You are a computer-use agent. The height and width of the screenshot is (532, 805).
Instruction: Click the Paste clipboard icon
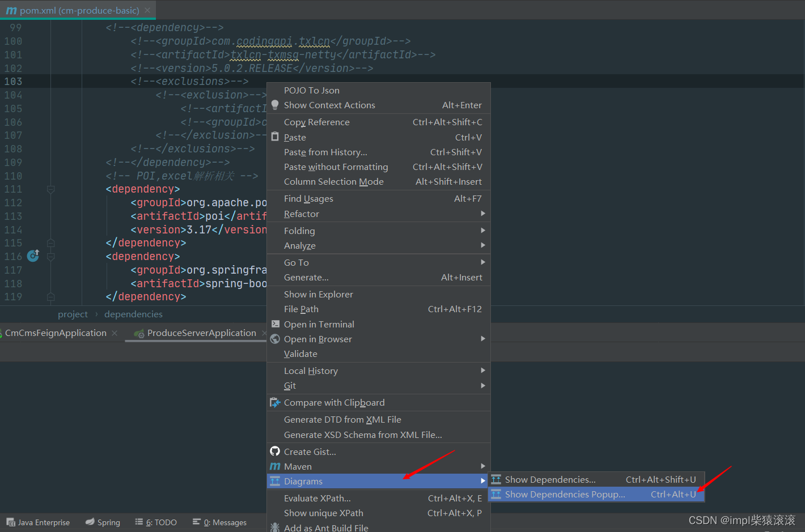[x=275, y=137]
